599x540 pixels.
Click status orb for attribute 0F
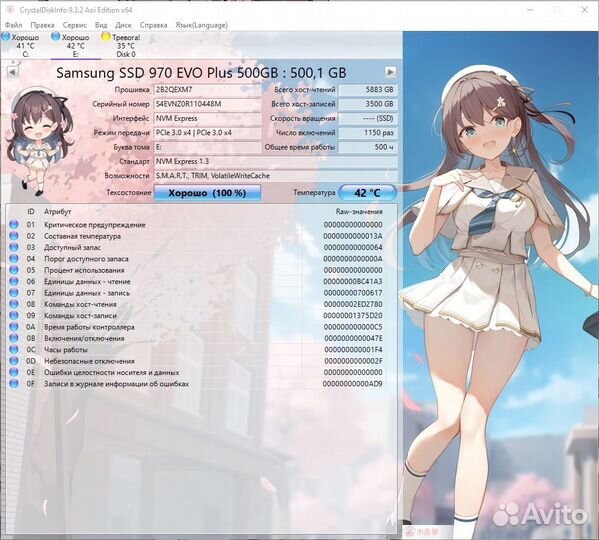pos(14,384)
